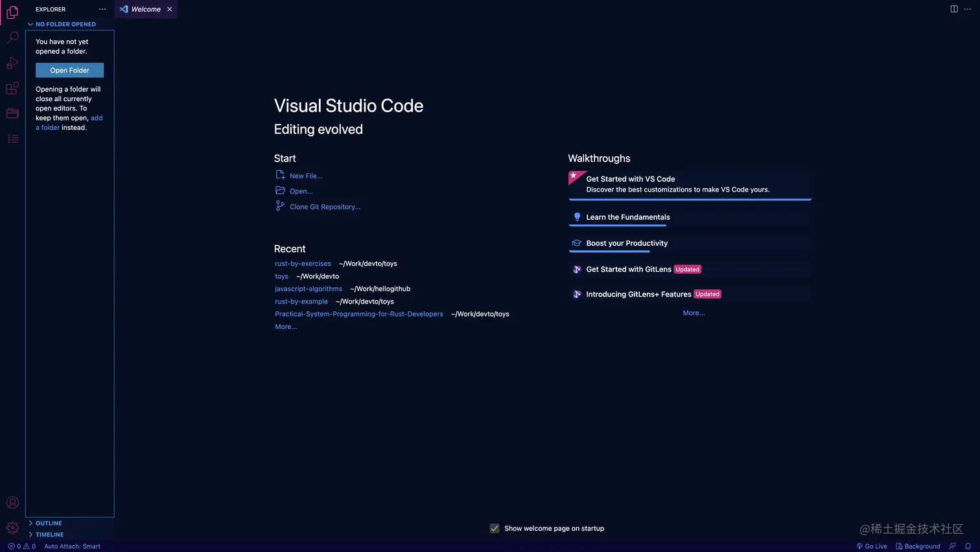980x552 pixels.
Task: Open the Project Manager folder icon view
Action: pos(12,114)
